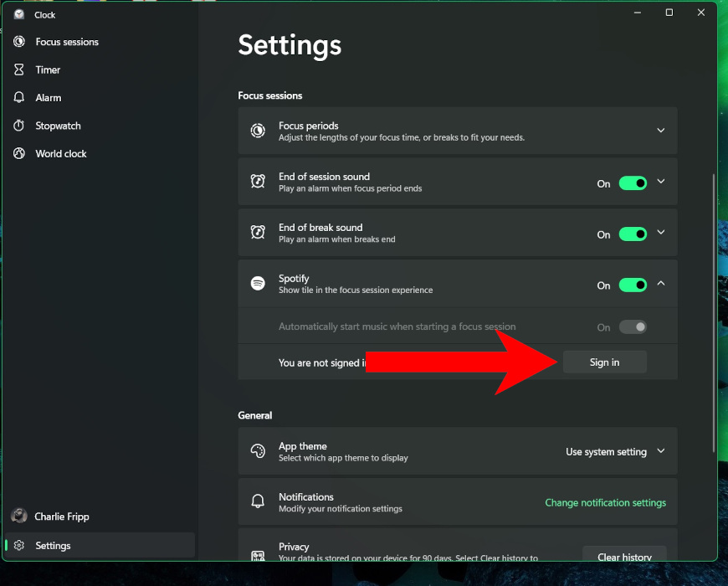Expand the Focus periods settings

(662, 131)
